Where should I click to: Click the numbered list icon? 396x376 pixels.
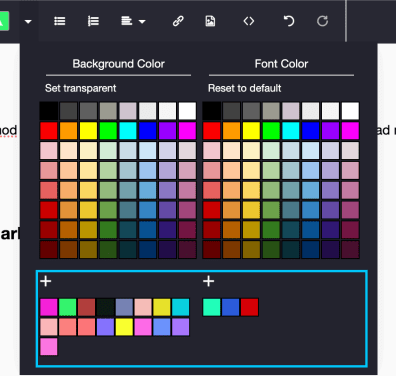[93, 21]
